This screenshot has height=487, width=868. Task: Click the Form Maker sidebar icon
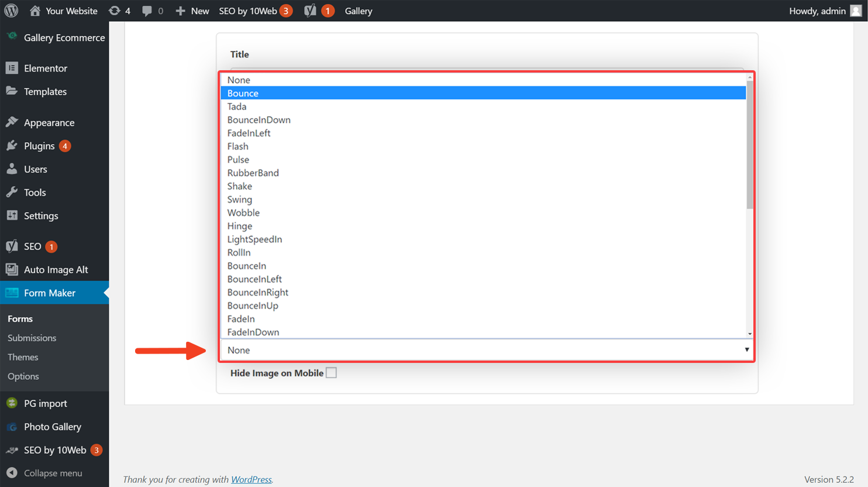tap(12, 293)
